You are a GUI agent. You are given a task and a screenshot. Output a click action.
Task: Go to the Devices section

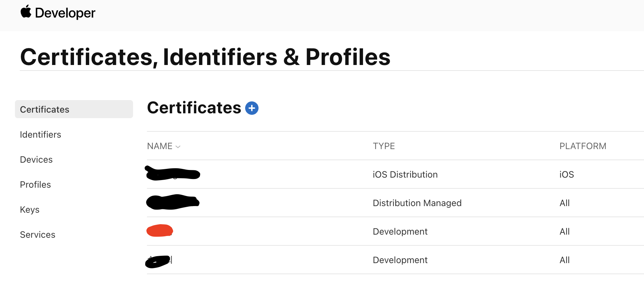coord(36,160)
